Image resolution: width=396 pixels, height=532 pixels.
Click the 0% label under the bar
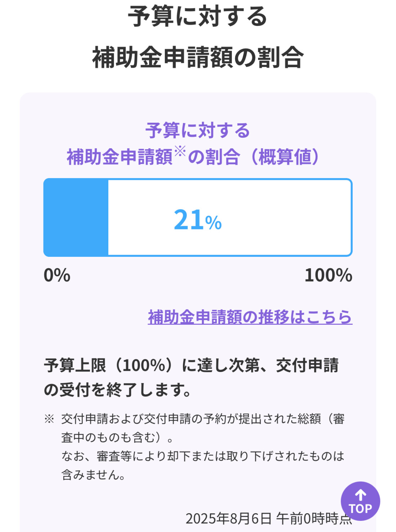click(x=57, y=276)
